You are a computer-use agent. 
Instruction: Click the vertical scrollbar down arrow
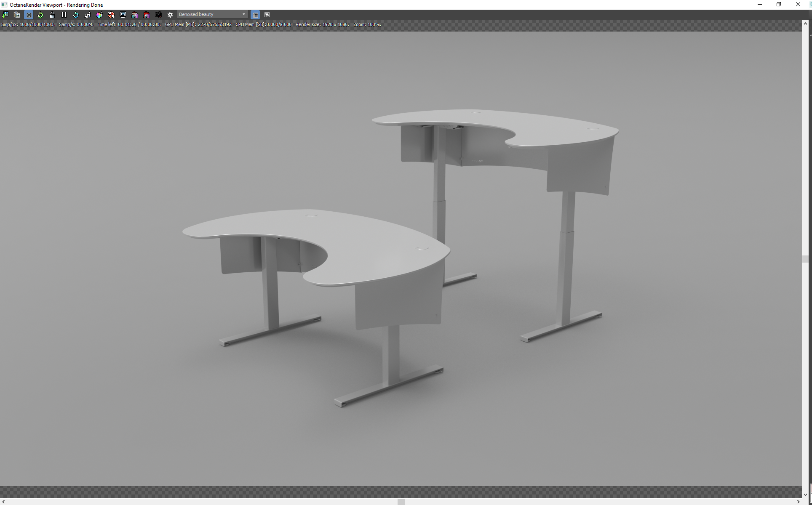(x=805, y=495)
